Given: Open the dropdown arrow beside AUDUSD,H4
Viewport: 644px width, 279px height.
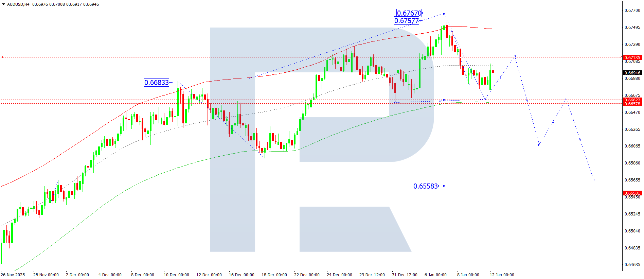Looking at the screenshot, I should [4, 4].
